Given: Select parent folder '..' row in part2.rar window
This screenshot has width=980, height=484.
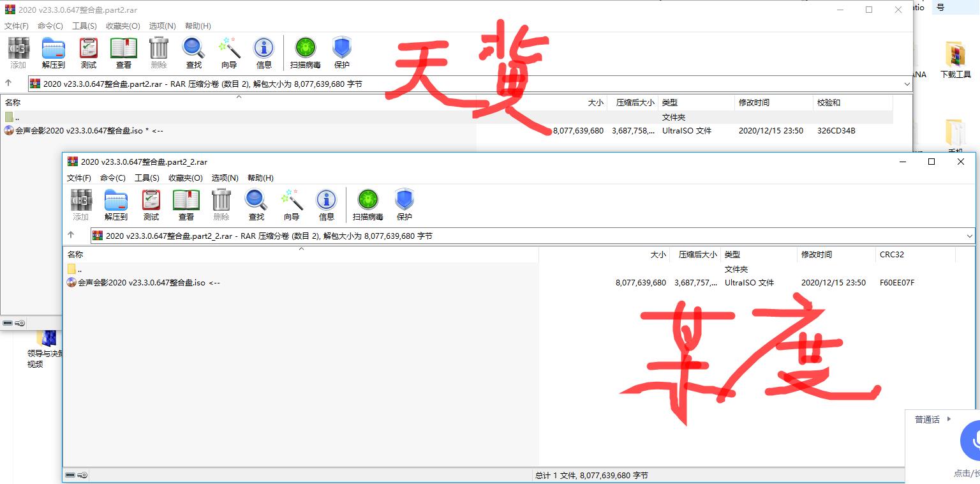Looking at the screenshot, I should tap(447, 117).
